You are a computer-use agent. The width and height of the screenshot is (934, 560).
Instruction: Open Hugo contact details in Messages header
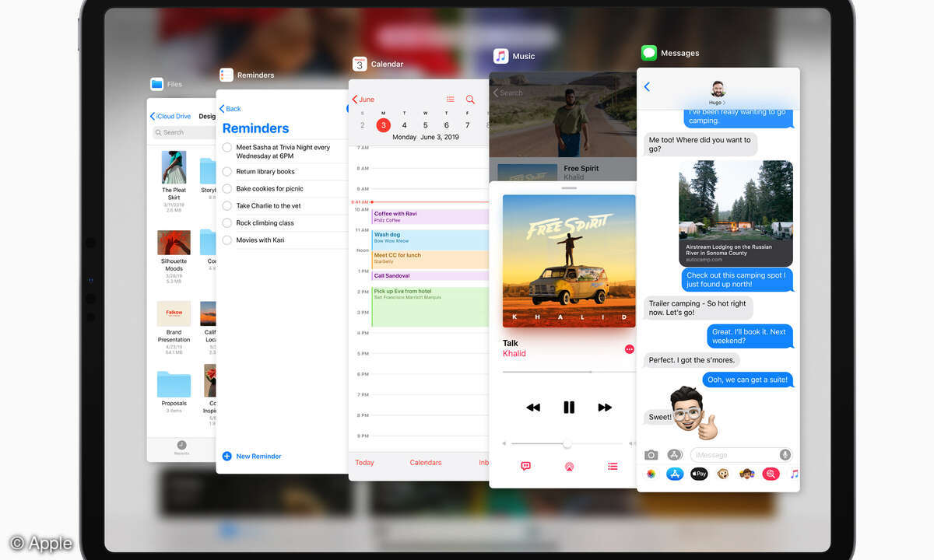pyautogui.click(x=718, y=92)
